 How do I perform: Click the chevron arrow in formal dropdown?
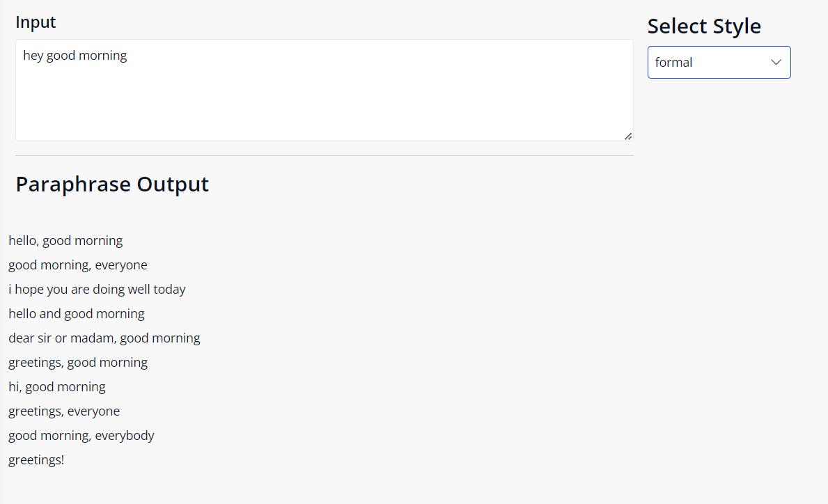(776, 62)
